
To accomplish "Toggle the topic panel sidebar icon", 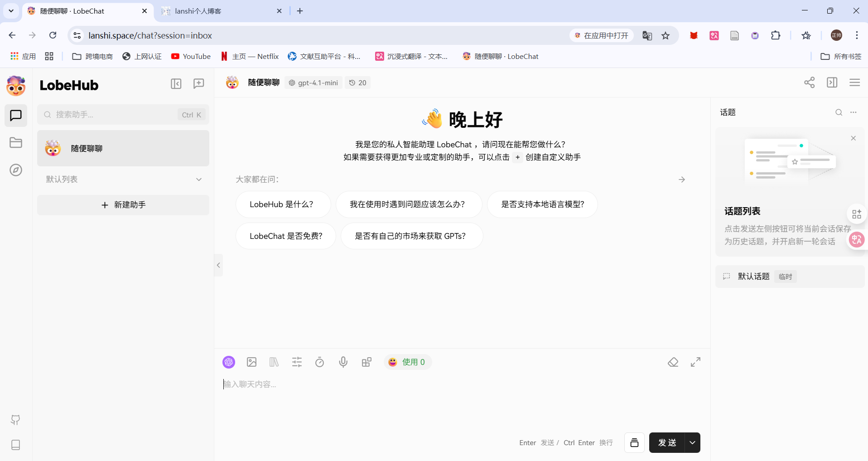I will (832, 82).
